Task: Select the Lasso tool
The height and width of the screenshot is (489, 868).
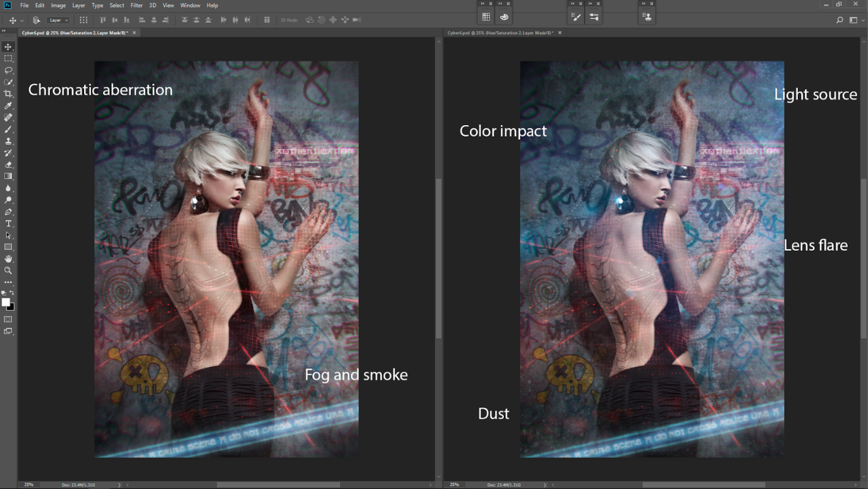Action: [x=8, y=70]
